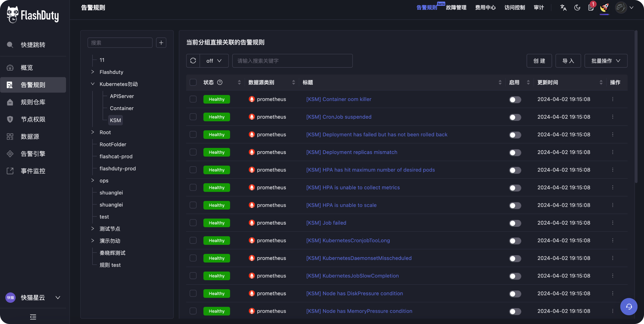Open 告警引擎 alert engine icon
Viewport: 644px width, 324px height.
(10, 154)
